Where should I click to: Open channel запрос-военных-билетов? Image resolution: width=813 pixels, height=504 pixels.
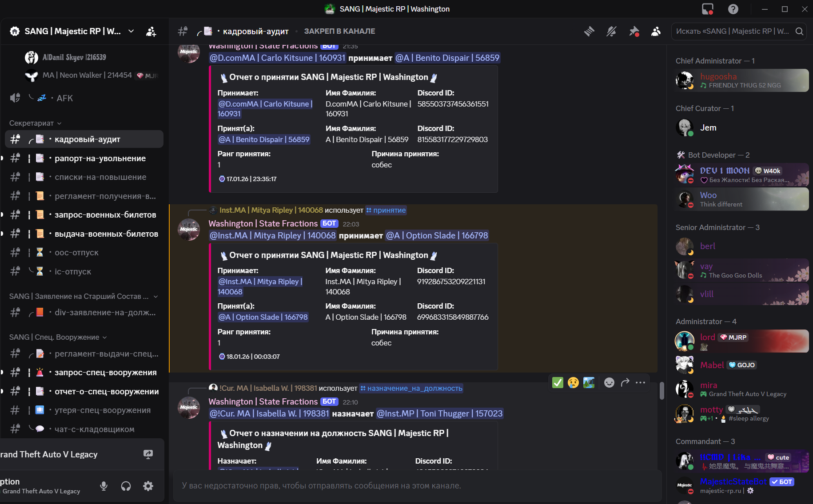84,215
